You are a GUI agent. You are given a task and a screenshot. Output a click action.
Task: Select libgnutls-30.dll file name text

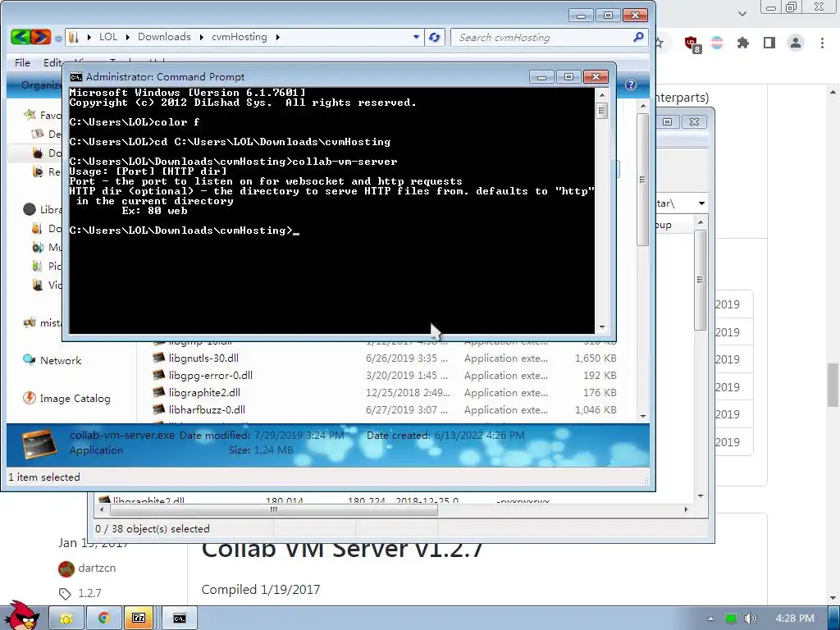pos(203,358)
